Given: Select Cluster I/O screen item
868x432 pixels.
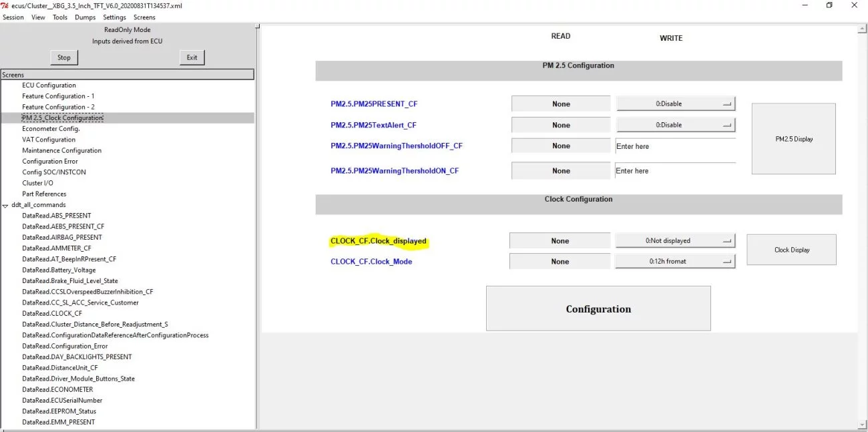Looking at the screenshot, I should pyautogui.click(x=37, y=183).
